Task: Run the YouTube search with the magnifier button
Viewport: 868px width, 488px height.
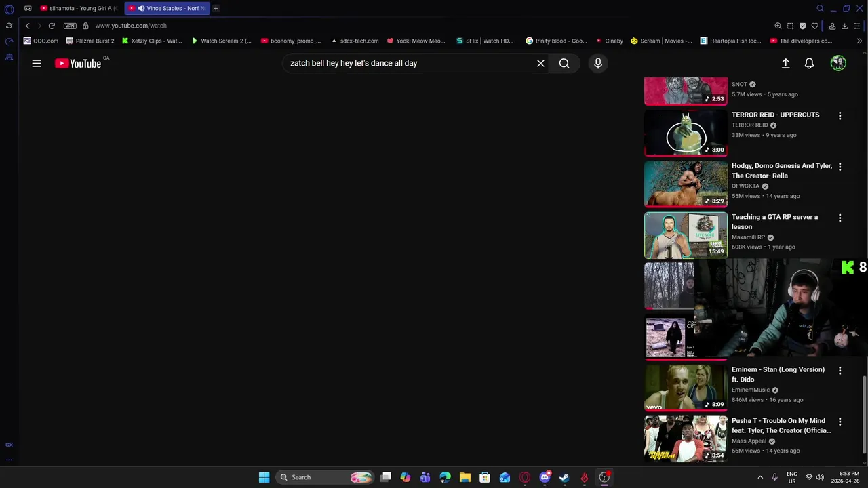Action: [564, 63]
